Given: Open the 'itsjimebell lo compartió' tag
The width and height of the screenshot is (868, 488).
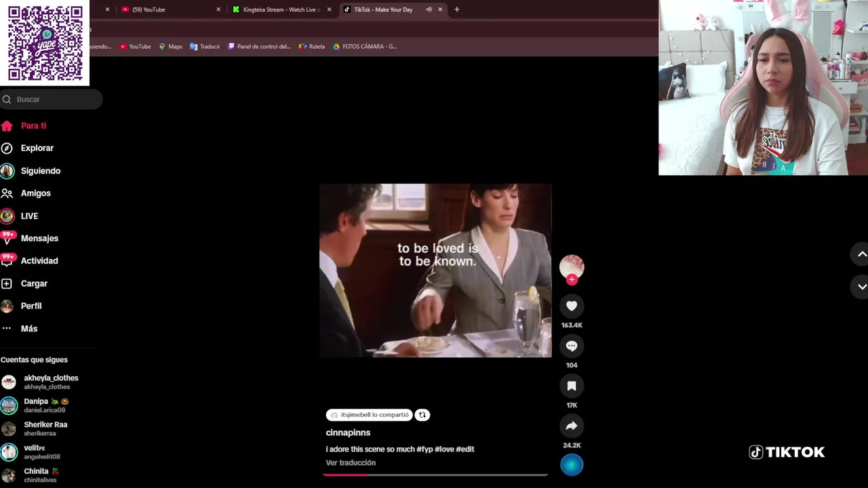Looking at the screenshot, I should [370, 415].
